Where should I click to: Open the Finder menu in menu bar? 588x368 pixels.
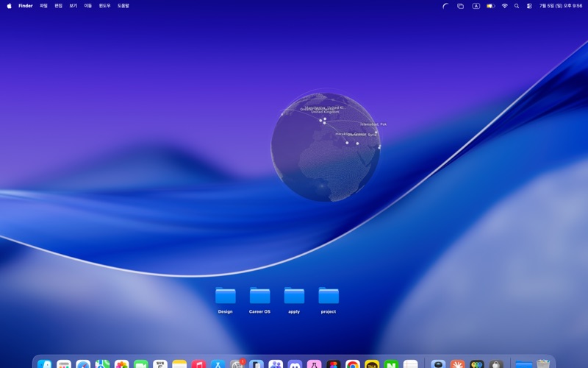point(26,6)
